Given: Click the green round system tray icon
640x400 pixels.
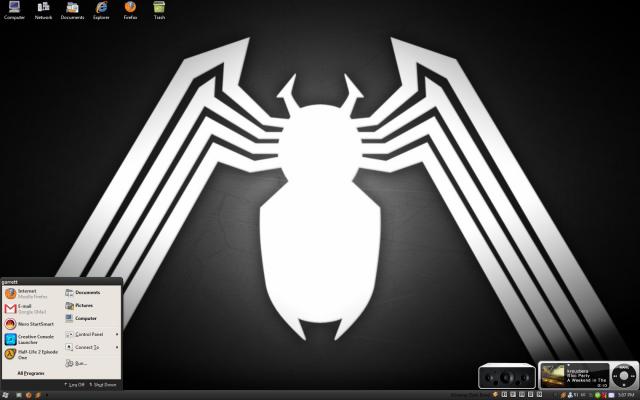Looking at the screenshot, I should (597, 395).
